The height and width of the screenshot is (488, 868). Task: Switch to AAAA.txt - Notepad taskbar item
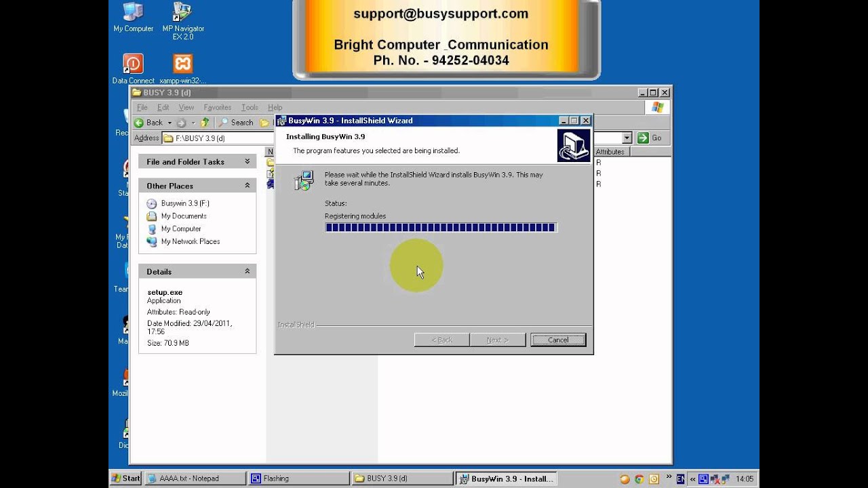[196, 479]
